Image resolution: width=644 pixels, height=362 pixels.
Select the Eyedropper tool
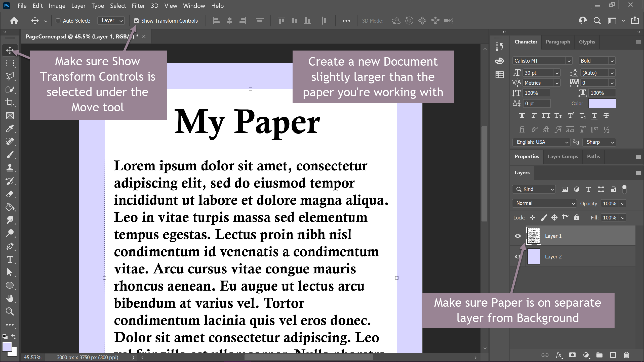point(10,128)
